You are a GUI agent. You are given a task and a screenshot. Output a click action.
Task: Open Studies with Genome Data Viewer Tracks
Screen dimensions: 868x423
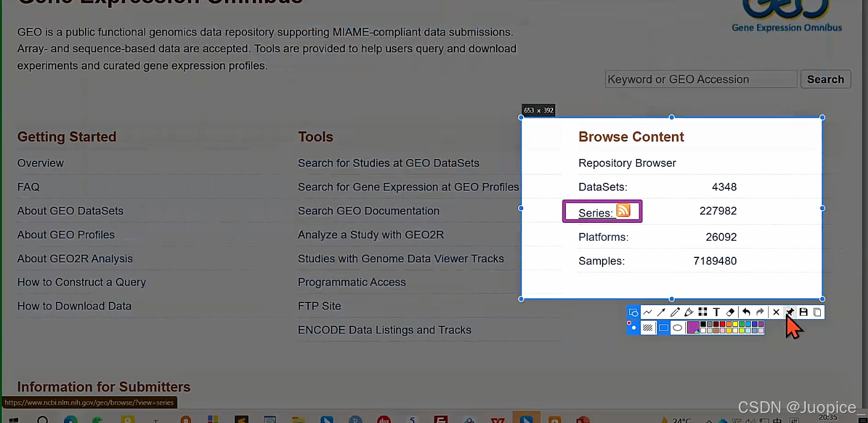click(401, 258)
